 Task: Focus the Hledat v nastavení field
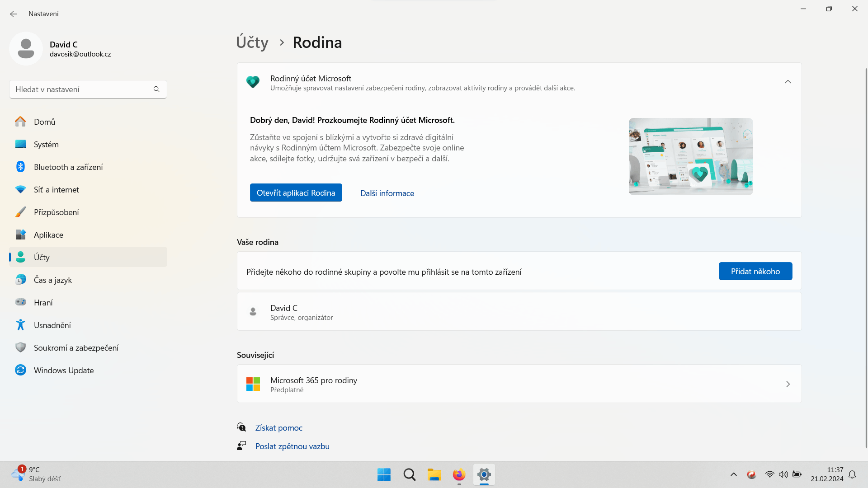tap(81, 89)
